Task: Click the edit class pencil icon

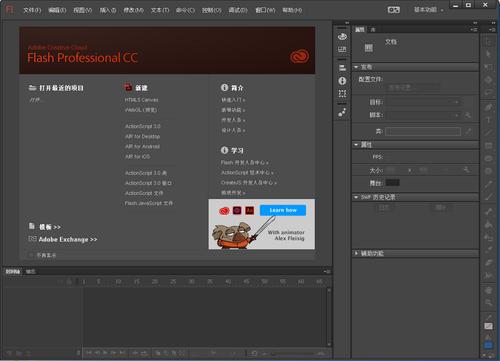Action: tap(468, 131)
